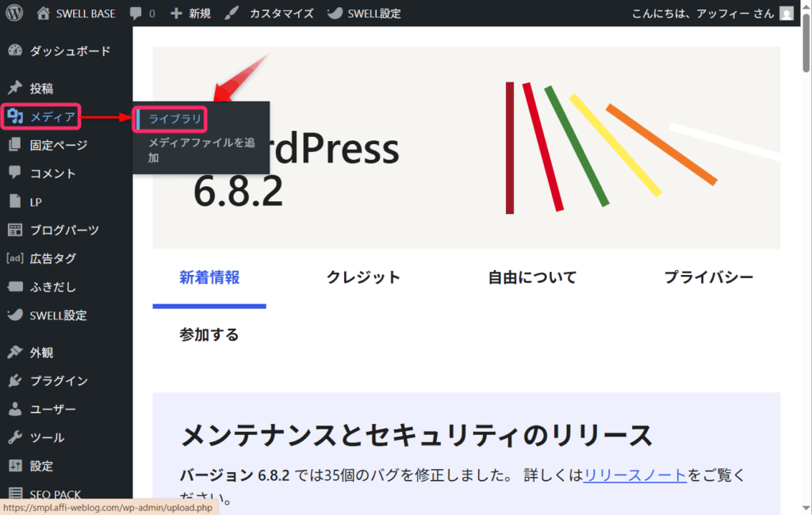This screenshot has width=812, height=515.
Task: Click the vertical page scrollbar thumb
Action: coord(806,43)
